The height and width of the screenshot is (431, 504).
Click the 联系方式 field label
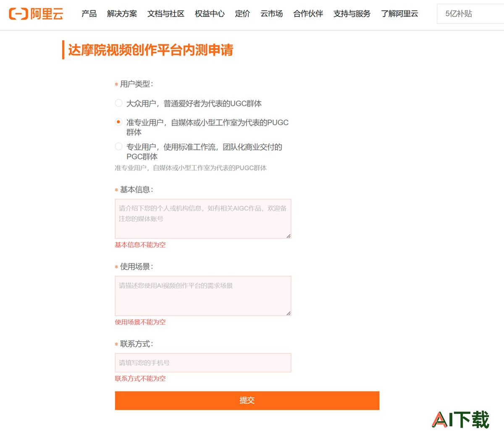(x=136, y=344)
